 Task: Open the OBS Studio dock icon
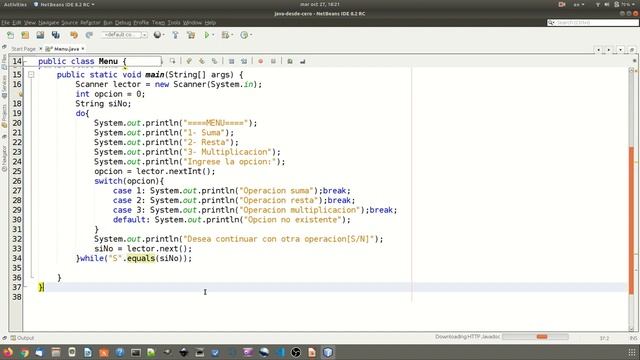click(296, 352)
